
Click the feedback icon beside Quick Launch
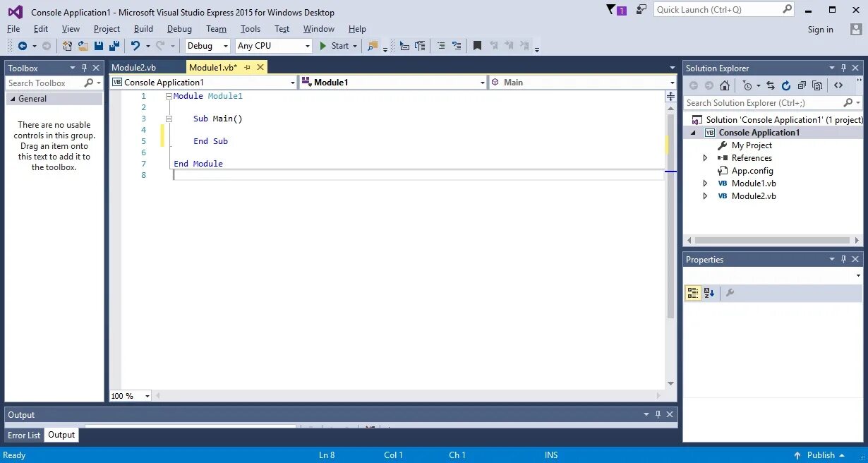click(x=641, y=10)
